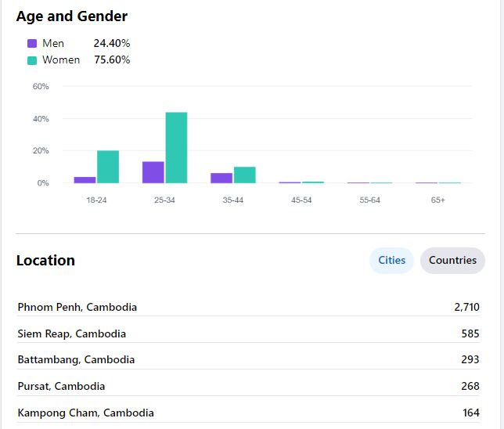Click the 35-44 age axis label
Screen dimensions: 504x429
pyautogui.click(x=233, y=200)
